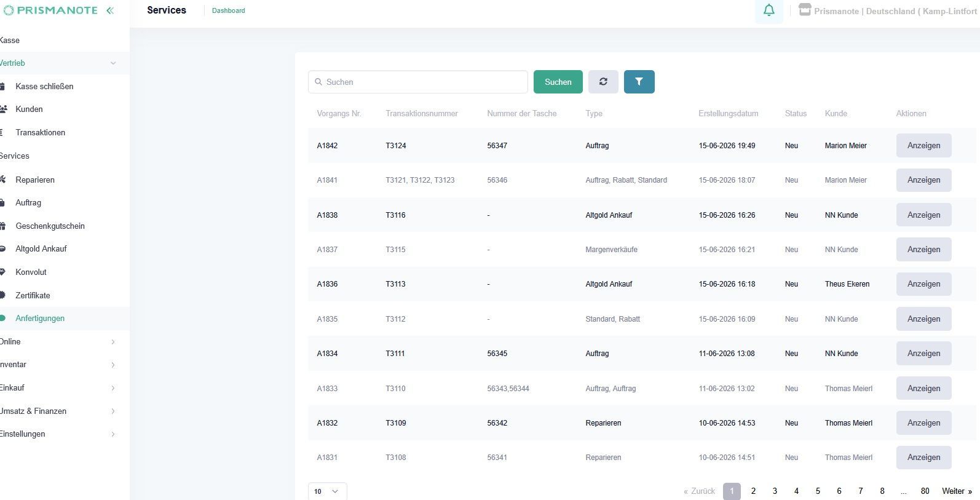980x500 pixels.
Task: Click the Konvolut gem icon
Action: [3, 272]
